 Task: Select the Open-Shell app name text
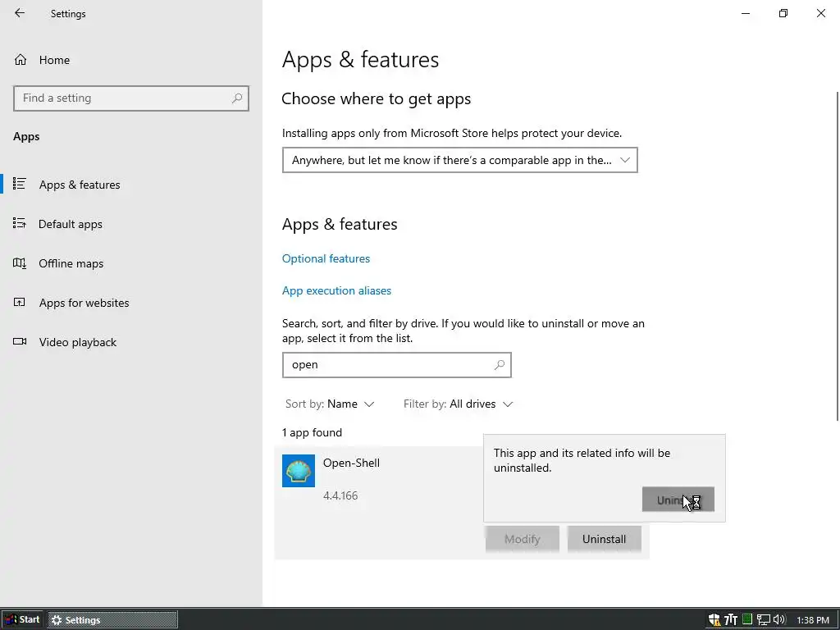click(x=351, y=463)
